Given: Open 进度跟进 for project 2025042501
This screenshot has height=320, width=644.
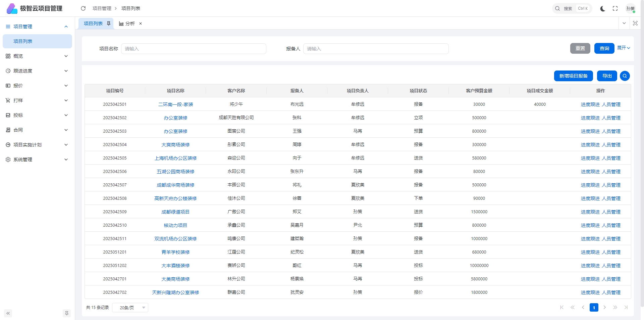Looking at the screenshot, I should pos(590,104).
